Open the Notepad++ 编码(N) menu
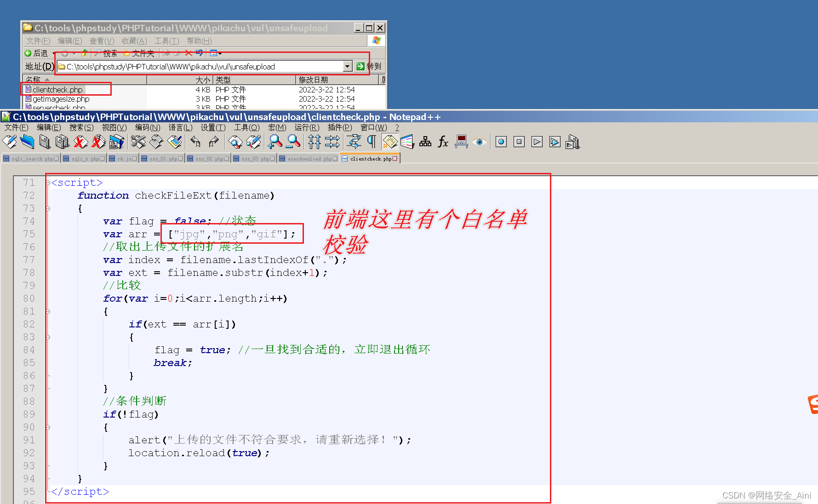 point(148,127)
